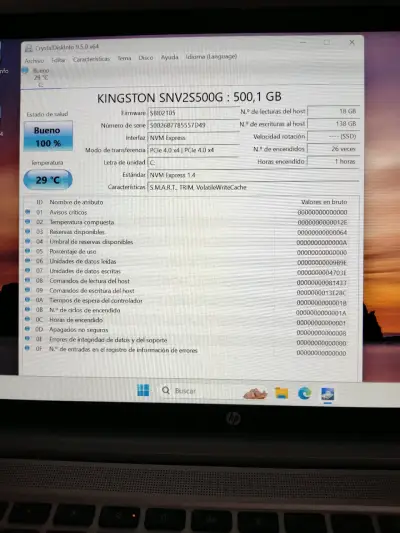
Task: Click the Bueno 100 % health status button
Action: tap(48, 136)
